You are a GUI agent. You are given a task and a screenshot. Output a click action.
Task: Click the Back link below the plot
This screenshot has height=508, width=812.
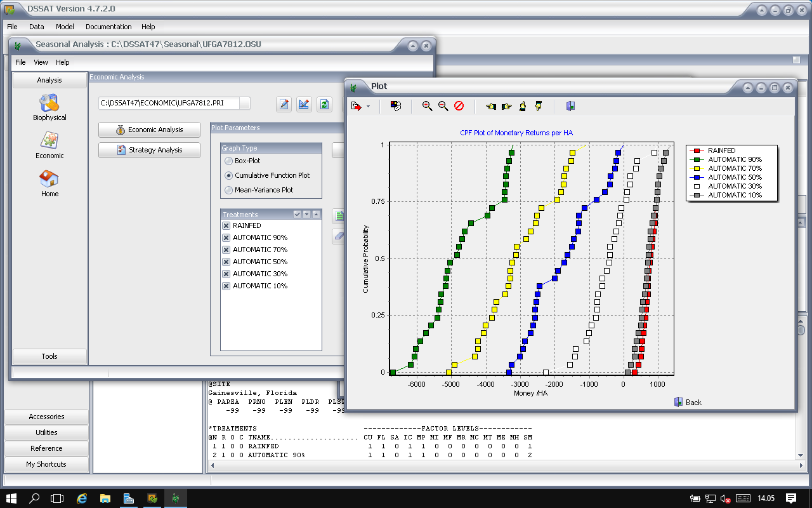click(688, 402)
